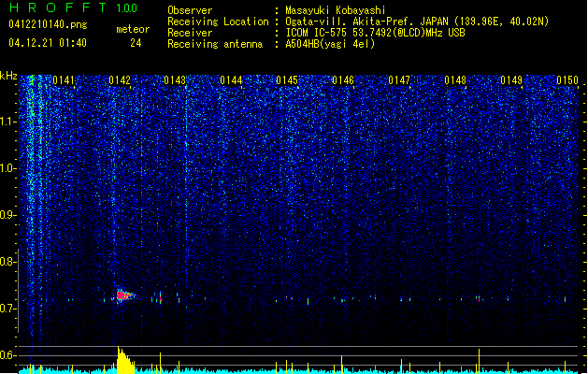Click the 0.7 kHz axis label
Viewport: 588px width, 374px height.
(x=8, y=309)
